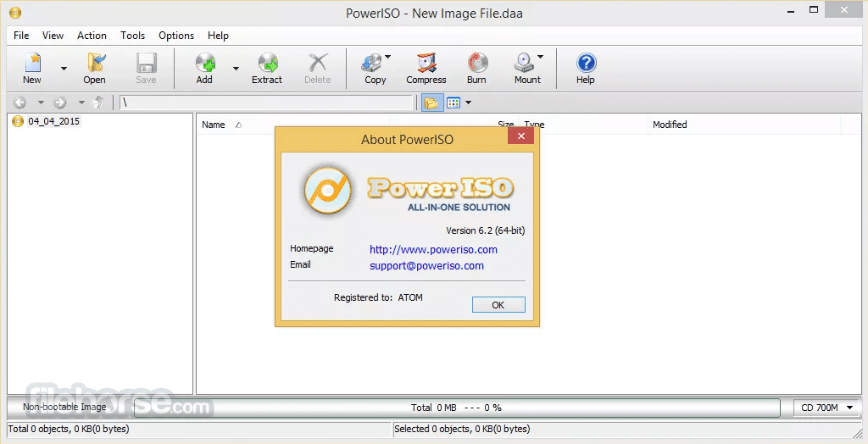Click the Back navigation arrow
Viewport: 868px width, 444px height.
20,103
